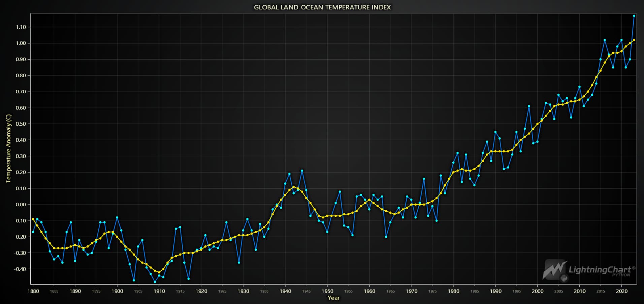Image resolution: width=644 pixels, height=304 pixels.
Task: Select the 2000 year label on X-axis
Action: tap(538, 291)
